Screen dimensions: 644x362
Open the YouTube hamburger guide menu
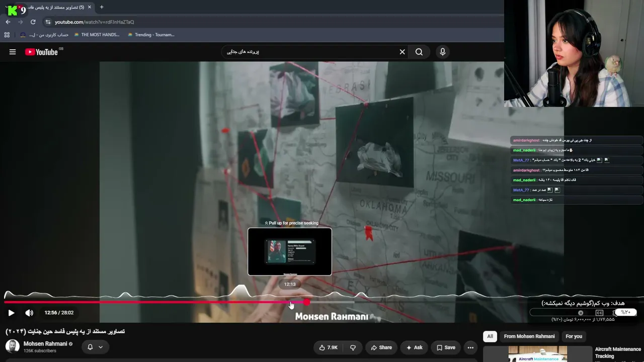tap(13, 52)
